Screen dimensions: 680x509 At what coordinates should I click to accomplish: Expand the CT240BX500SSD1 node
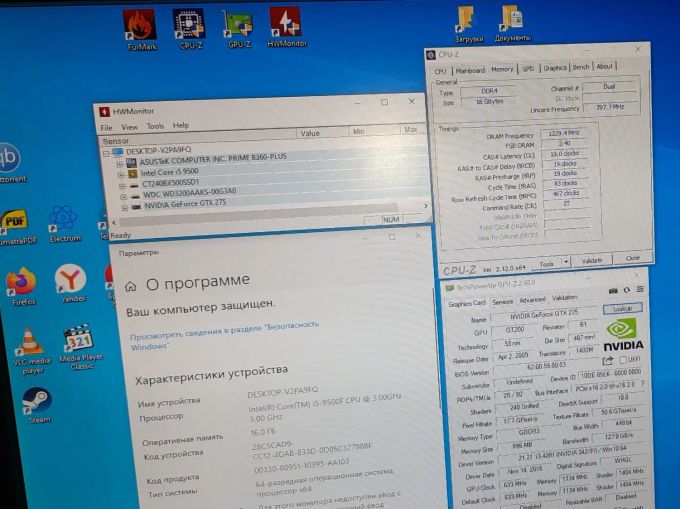(122, 186)
